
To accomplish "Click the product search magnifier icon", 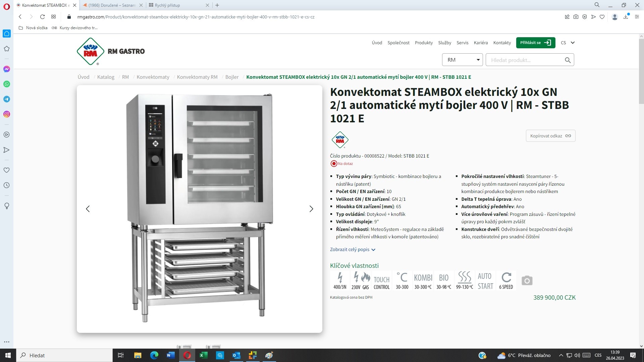I will point(568,60).
